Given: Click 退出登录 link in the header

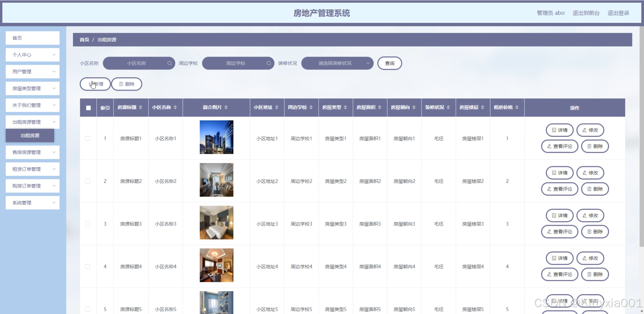Looking at the screenshot, I should coord(618,13).
